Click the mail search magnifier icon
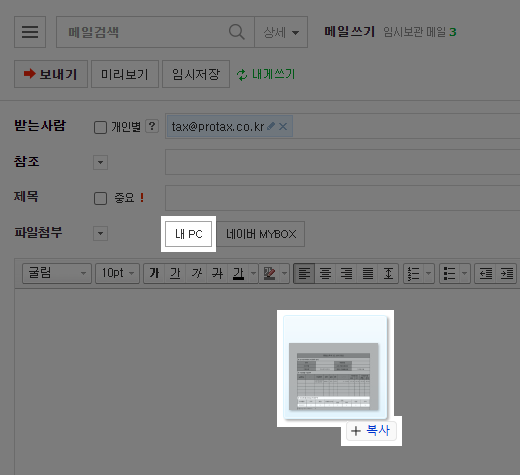This screenshot has width=520, height=475. [237, 32]
